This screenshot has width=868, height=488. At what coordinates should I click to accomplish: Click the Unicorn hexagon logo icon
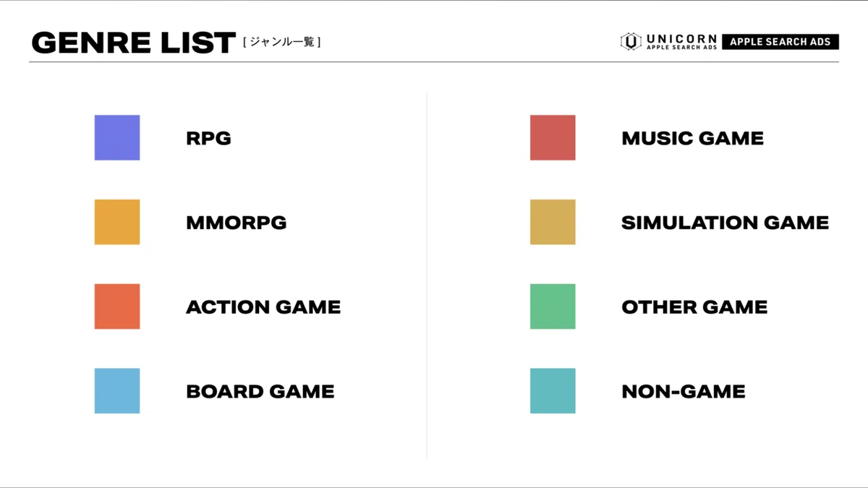coord(631,42)
